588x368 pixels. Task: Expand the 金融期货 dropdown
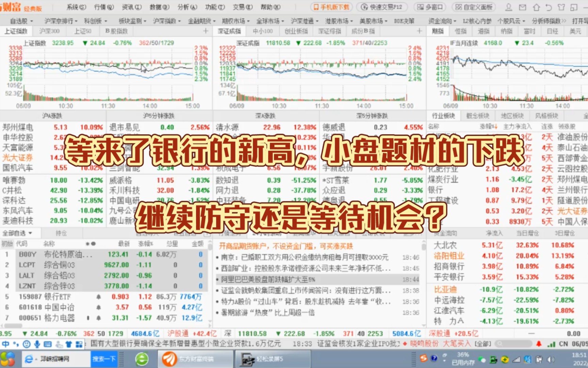pyautogui.click(x=202, y=21)
